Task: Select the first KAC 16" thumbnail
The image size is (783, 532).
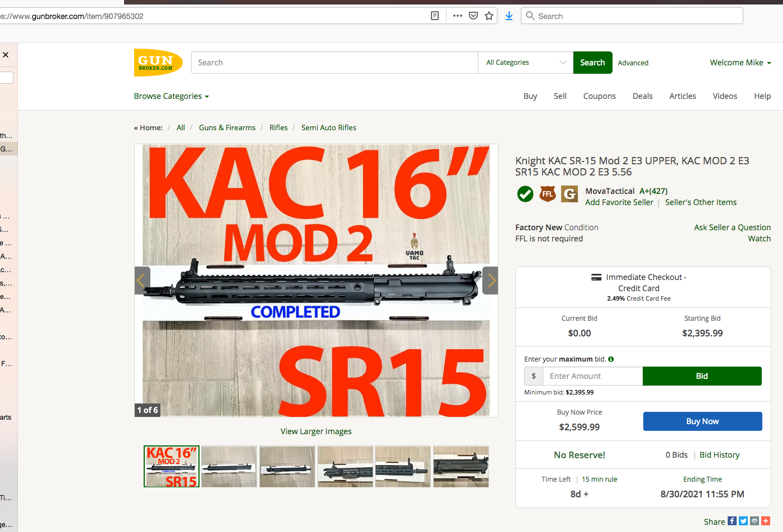Action: coord(172,466)
